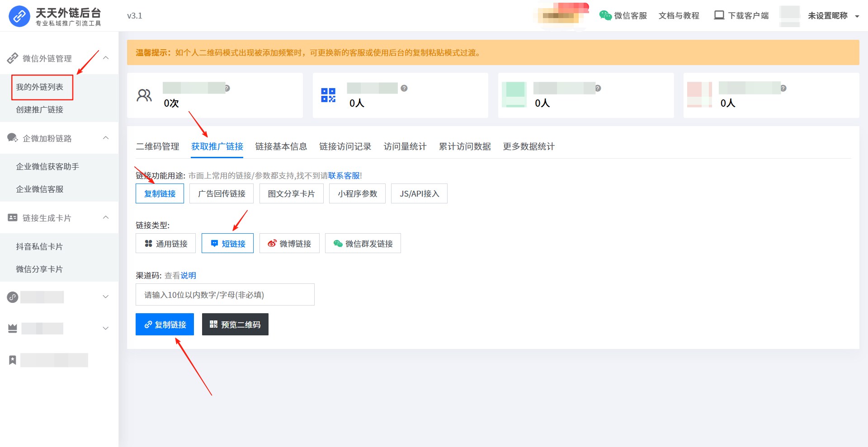Open the 联系客服 link

[344, 176]
